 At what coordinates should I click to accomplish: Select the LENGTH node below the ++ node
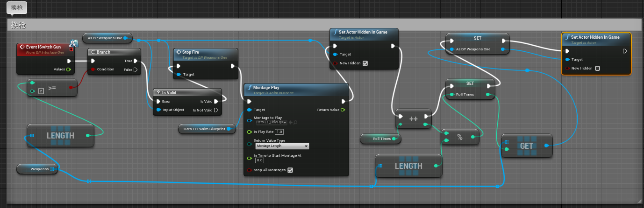tap(408, 166)
